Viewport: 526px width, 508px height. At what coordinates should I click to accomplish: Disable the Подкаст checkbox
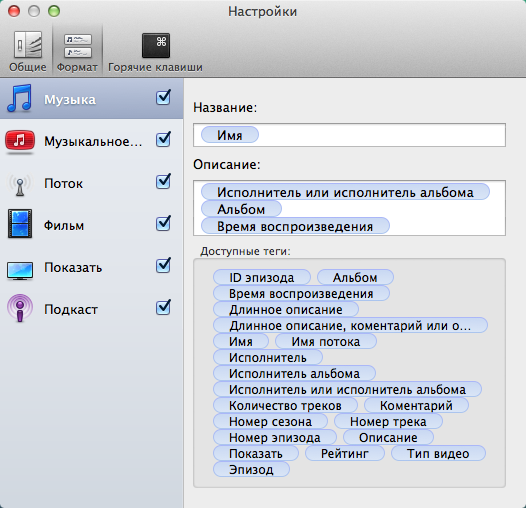pos(163,307)
